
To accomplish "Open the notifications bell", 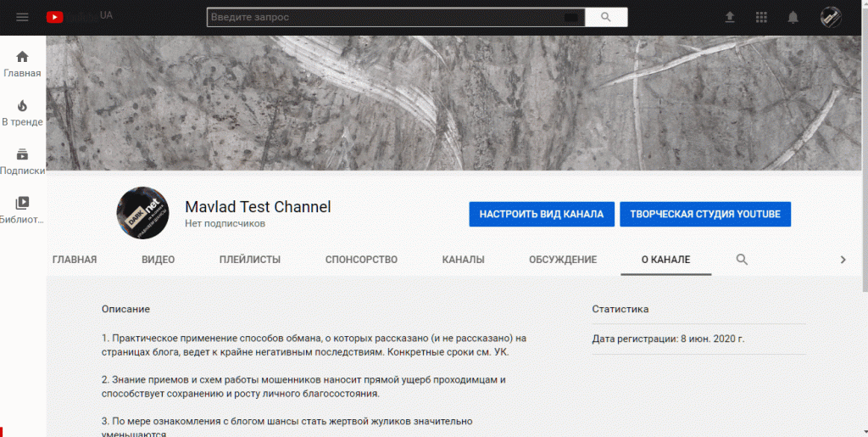I will pyautogui.click(x=793, y=17).
